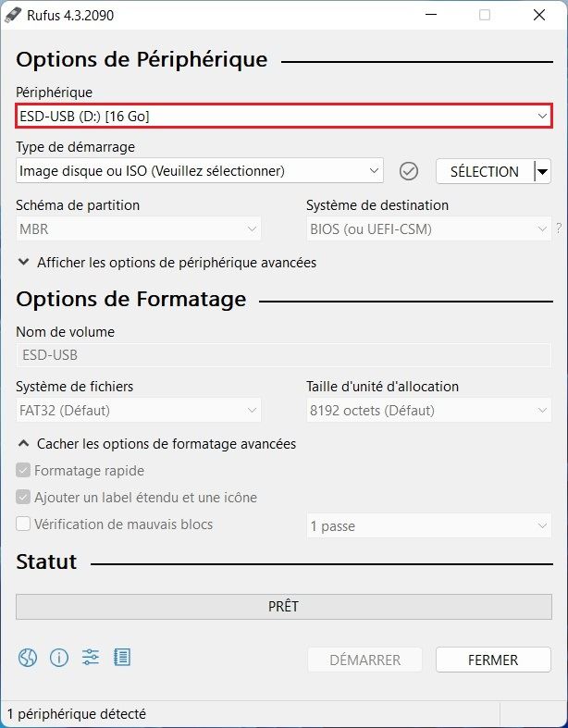Click the DÉMARRER button
568x728 pixels.
[x=364, y=660]
